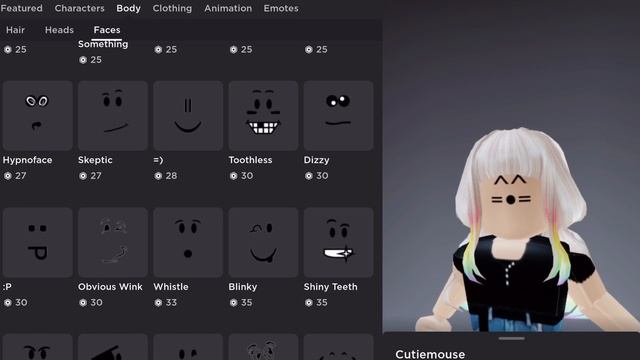This screenshot has height=360, width=640.
Task: Choose the Blinky face thumbnail
Action: pos(263,242)
